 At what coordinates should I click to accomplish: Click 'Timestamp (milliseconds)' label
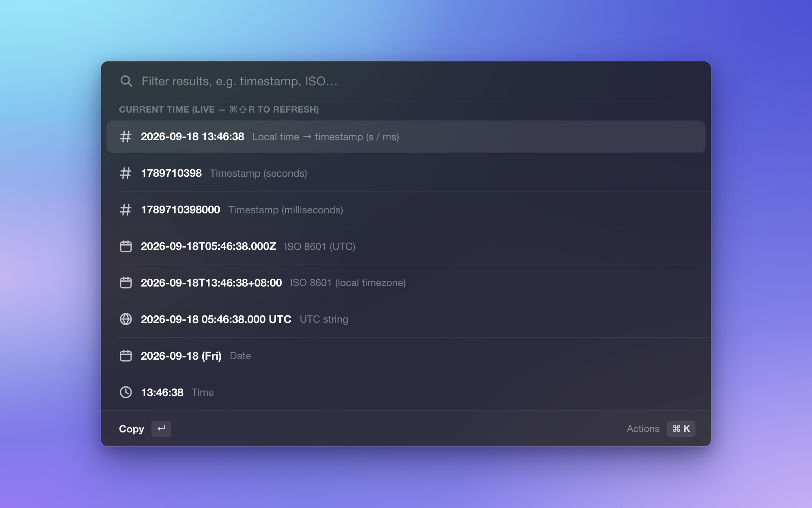(x=285, y=210)
